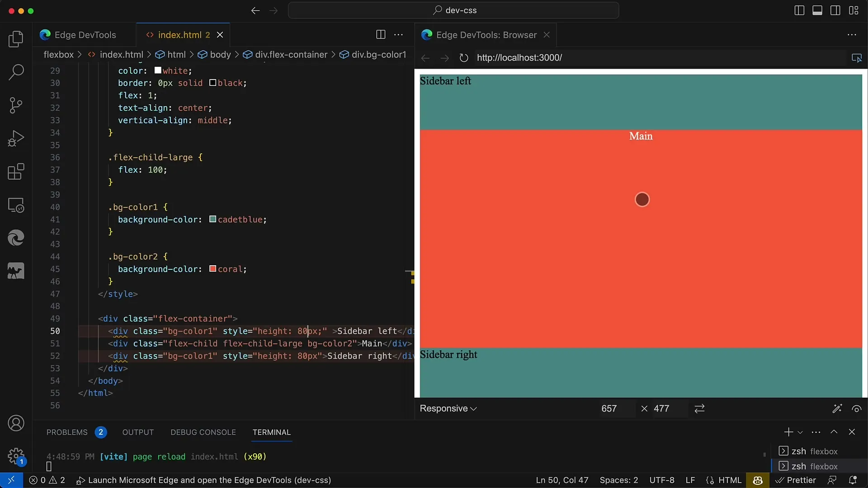868x488 pixels.
Task: Open the Extensions view
Action: (16, 172)
